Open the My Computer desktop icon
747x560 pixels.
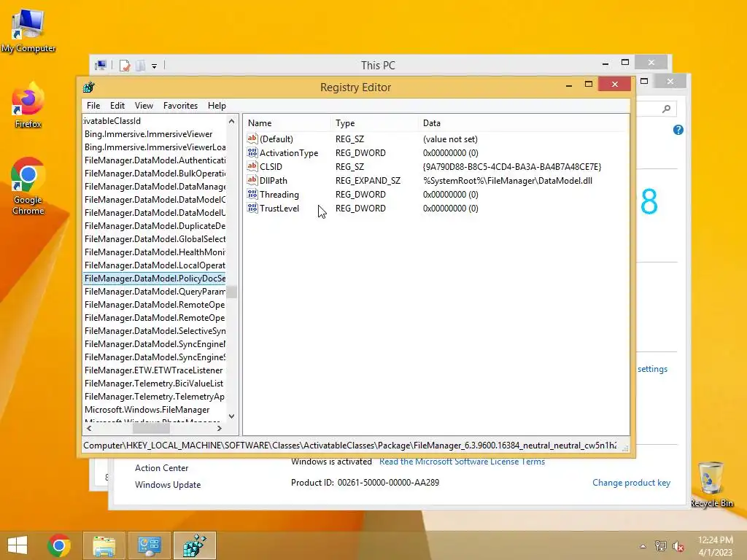pos(28,31)
